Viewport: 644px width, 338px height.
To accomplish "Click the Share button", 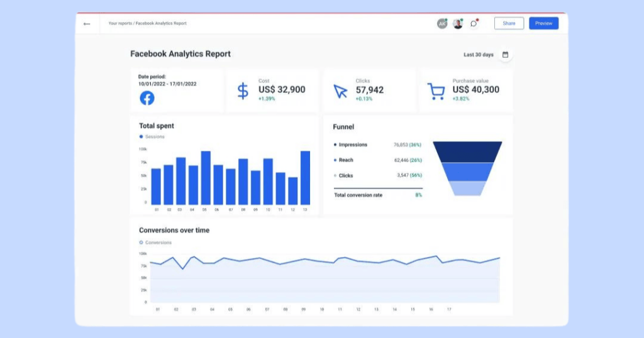I will click(x=509, y=23).
